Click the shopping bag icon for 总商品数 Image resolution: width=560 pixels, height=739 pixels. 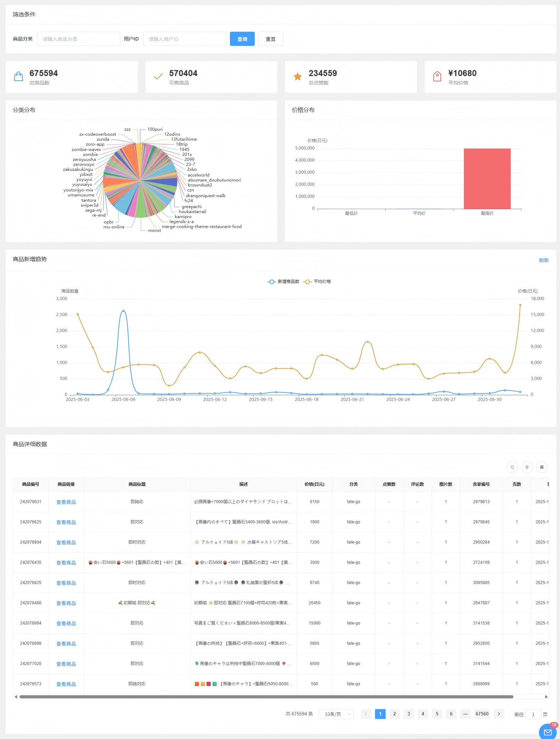coord(18,76)
